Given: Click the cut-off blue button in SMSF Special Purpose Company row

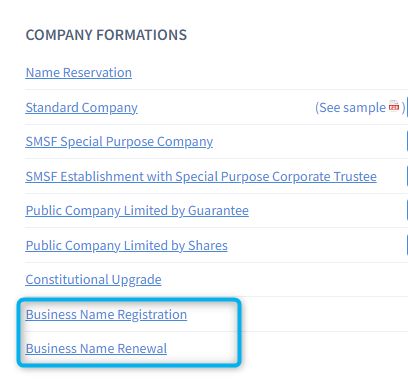Looking at the screenshot, I should [407, 141].
